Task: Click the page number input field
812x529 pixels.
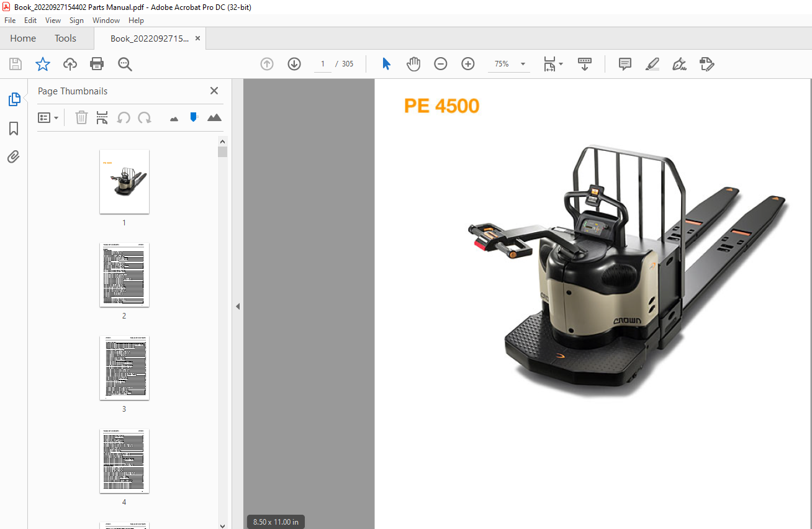Action: pyautogui.click(x=323, y=64)
